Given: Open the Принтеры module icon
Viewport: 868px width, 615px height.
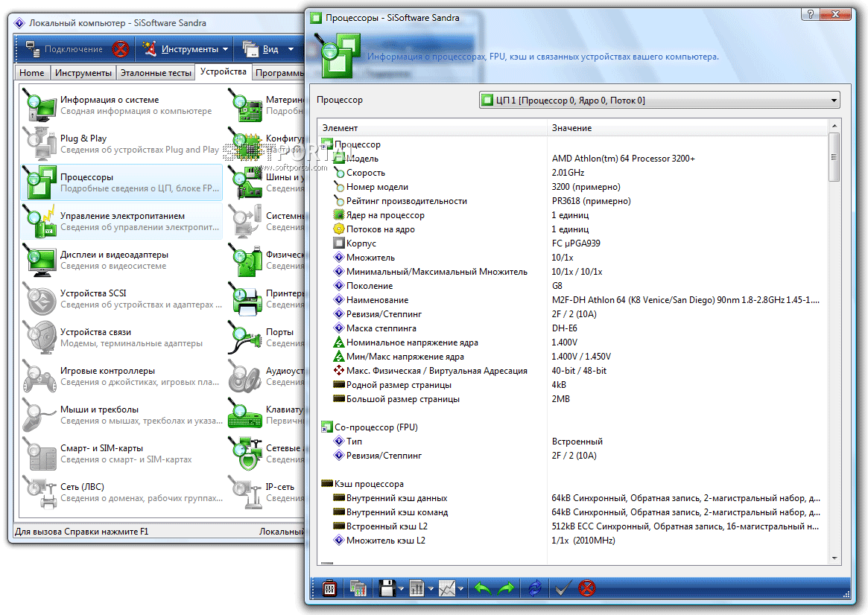Looking at the screenshot, I should click(244, 299).
